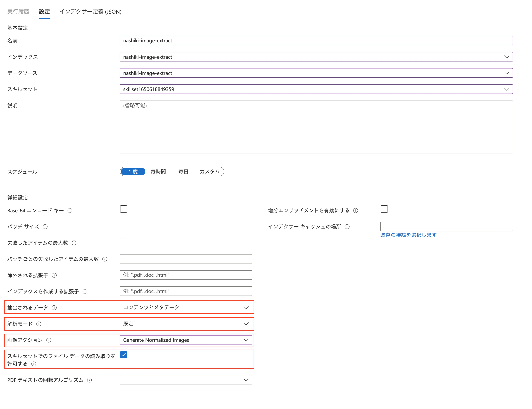The width and height of the screenshot is (532, 409).
Task: Focus インデクサー キャッシュの場所 input field
Action: tap(446, 226)
